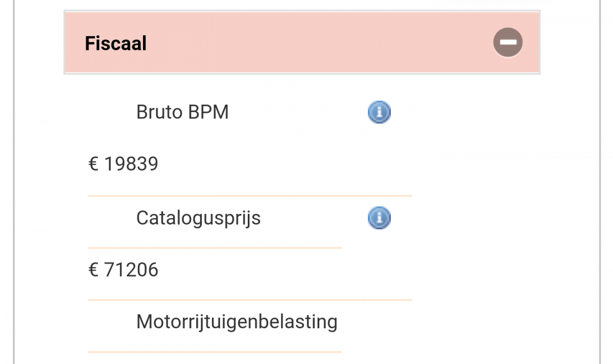Open the Catalogusprijs info icon
The height and width of the screenshot is (364, 613).
(x=379, y=219)
